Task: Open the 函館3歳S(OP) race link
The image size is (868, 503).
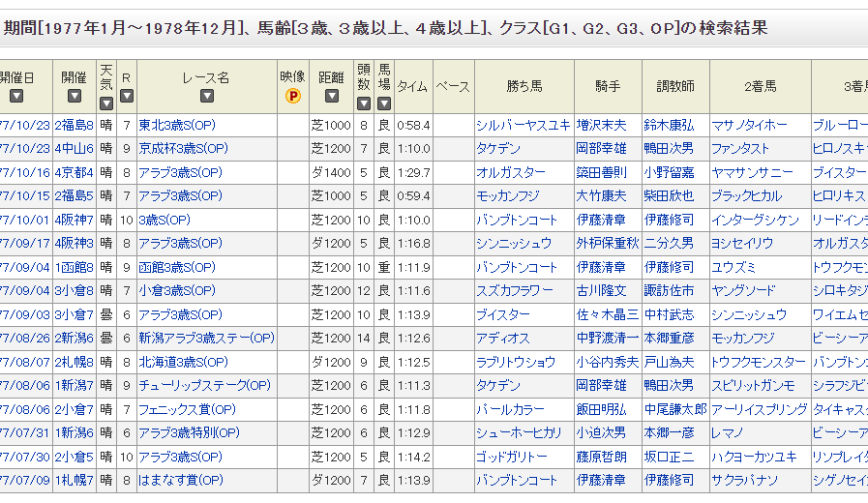Action: point(177,268)
